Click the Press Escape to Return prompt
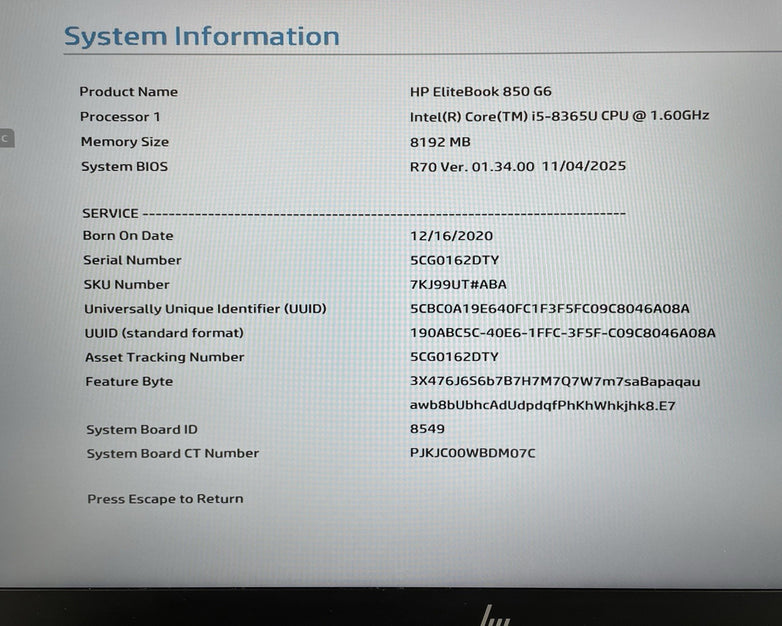The height and width of the screenshot is (626, 782). click(166, 499)
